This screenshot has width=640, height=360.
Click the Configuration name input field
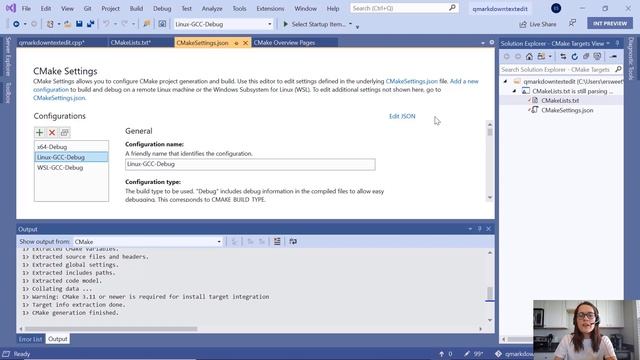tap(250, 164)
